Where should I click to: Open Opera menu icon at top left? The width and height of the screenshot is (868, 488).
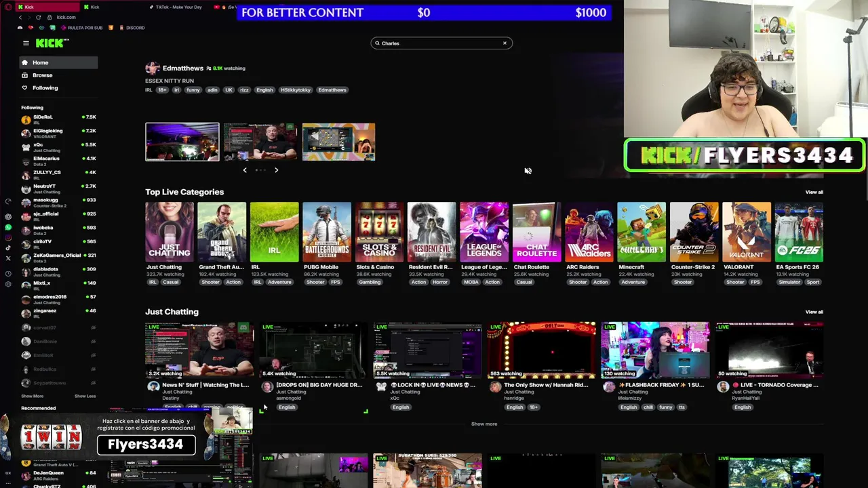coord(7,7)
